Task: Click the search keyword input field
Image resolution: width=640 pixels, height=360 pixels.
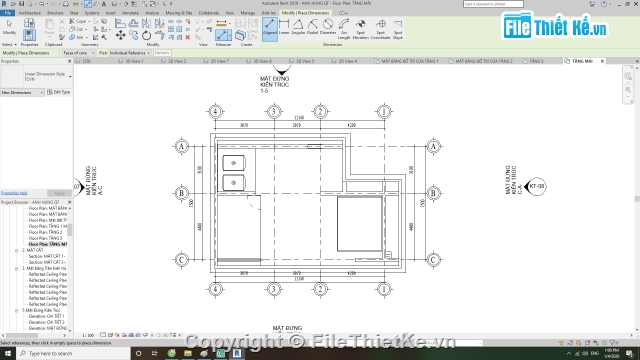Action: [493, 4]
